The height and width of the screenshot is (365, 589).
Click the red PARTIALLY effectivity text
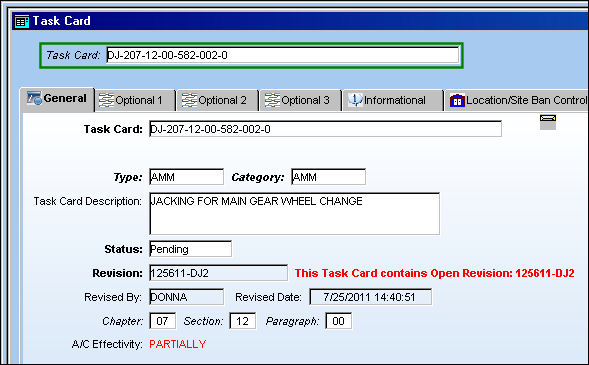click(178, 344)
